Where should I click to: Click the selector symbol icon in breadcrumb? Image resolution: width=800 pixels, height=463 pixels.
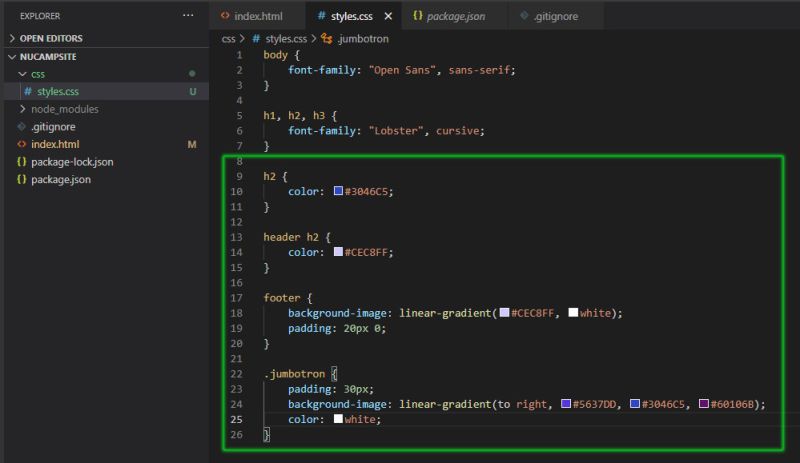pyautogui.click(x=327, y=39)
